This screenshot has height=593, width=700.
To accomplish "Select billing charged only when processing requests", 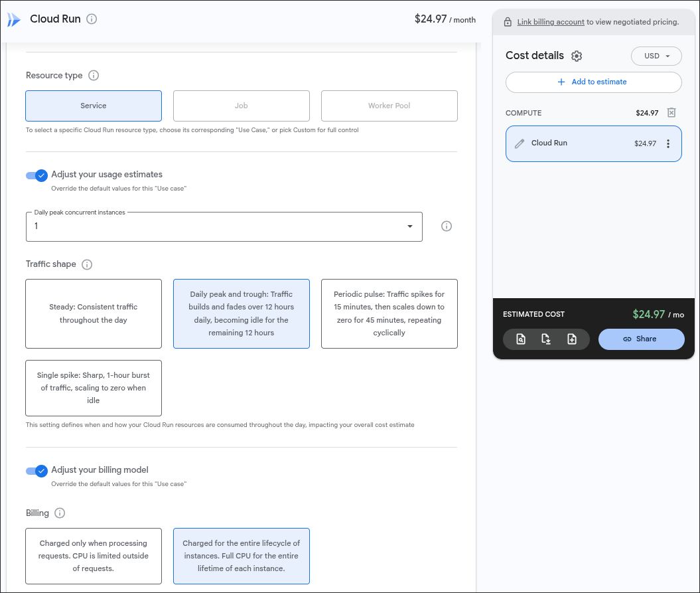I will [94, 556].
